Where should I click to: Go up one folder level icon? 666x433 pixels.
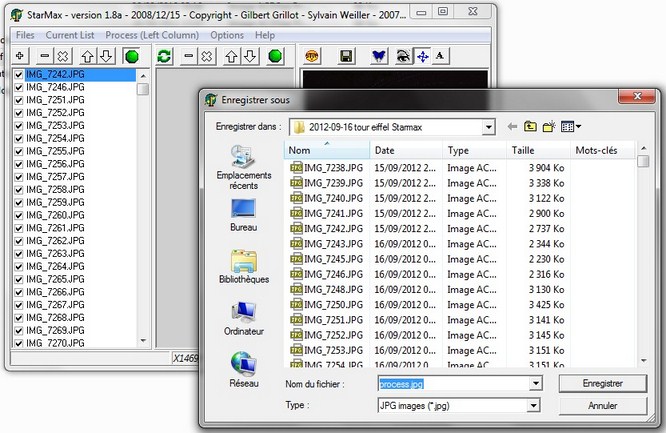tap(530, 127)
